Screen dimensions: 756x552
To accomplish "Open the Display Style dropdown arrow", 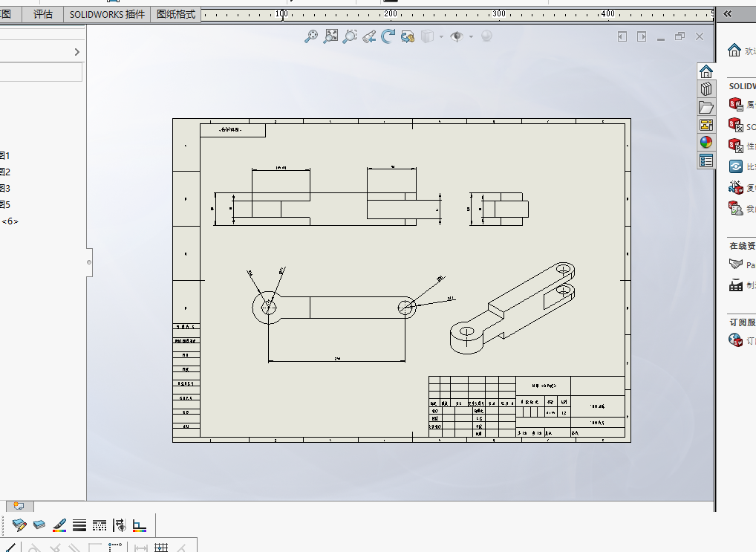I will click(x=441, y=36).
